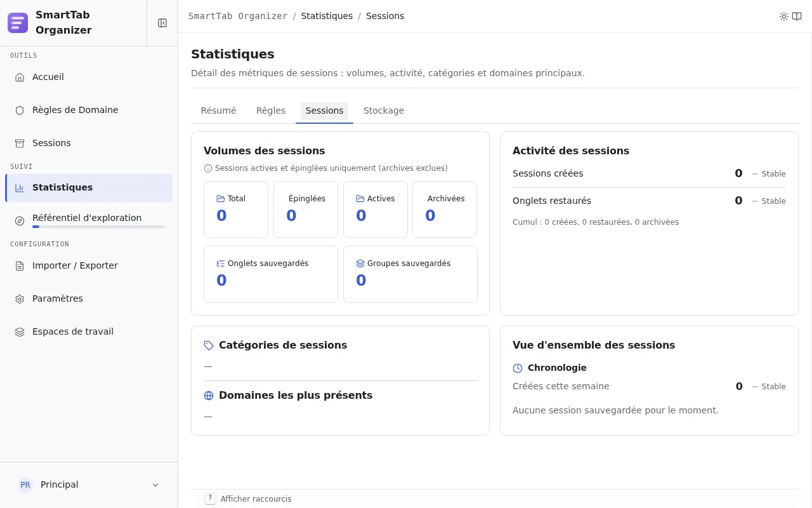Open Espaces de travail in the sidebar

click(x=89, y=331)
